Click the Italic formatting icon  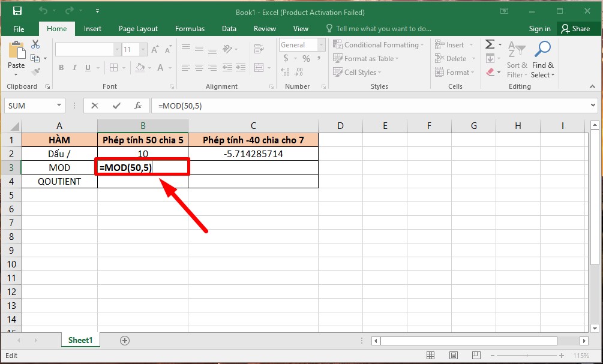[73, 68]
